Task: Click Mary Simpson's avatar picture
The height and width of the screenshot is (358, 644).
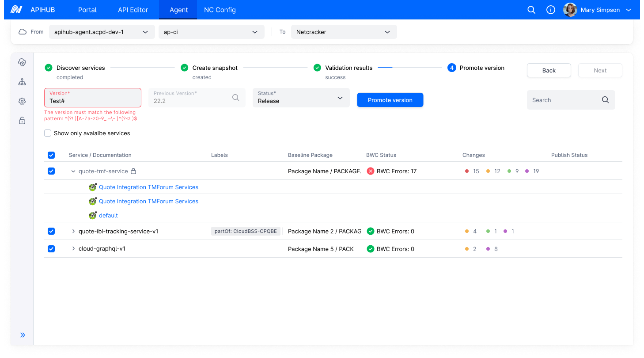Action: [570, 10]
